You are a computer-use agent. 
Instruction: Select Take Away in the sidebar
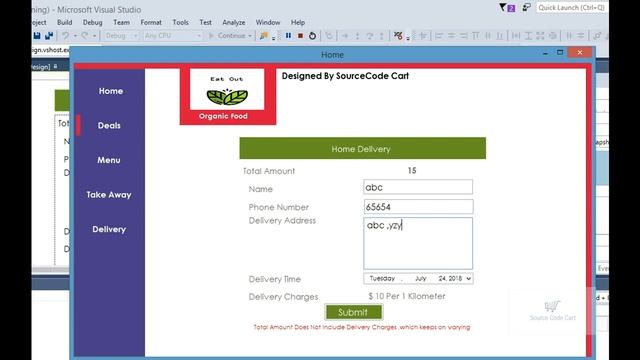[109, 195]
